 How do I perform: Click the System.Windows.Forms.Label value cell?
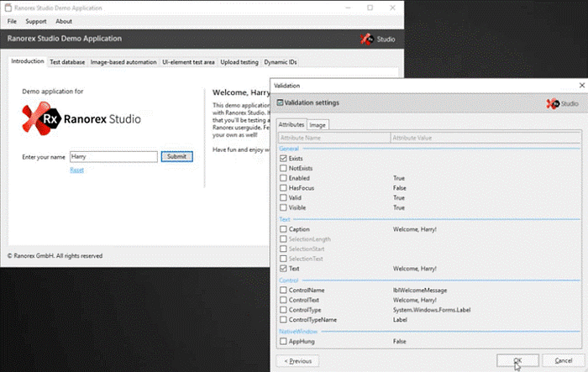click(x=432, y=310)
